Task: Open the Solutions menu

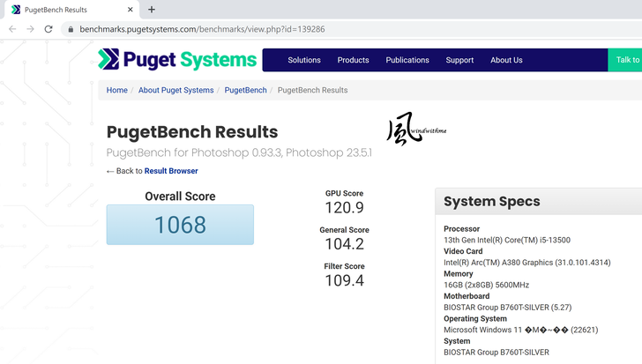Action: click(304, 60)
